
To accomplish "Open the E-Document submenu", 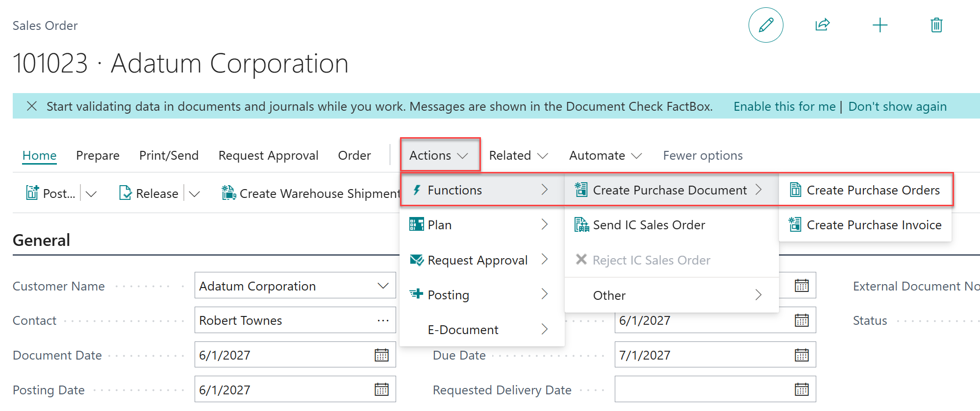I will [482, 329].
